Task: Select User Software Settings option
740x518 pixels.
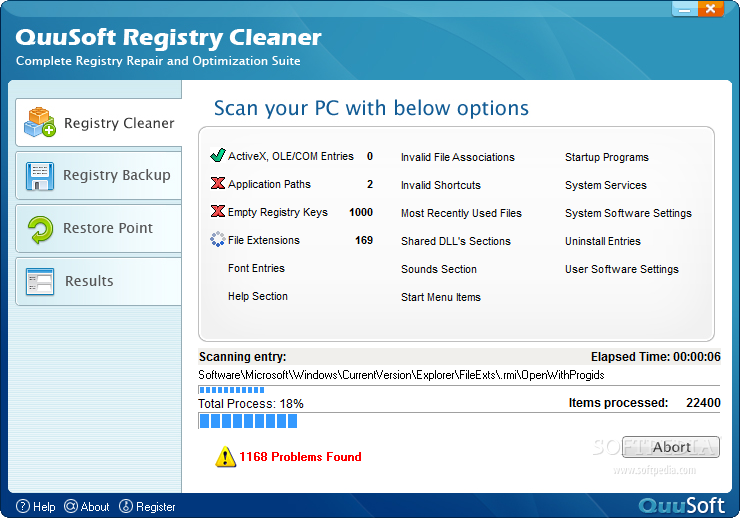Action: (622, 269)
